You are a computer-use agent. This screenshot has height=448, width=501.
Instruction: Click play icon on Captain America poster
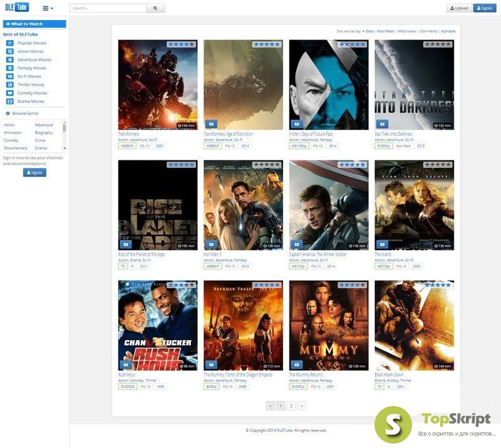(297, 244)
